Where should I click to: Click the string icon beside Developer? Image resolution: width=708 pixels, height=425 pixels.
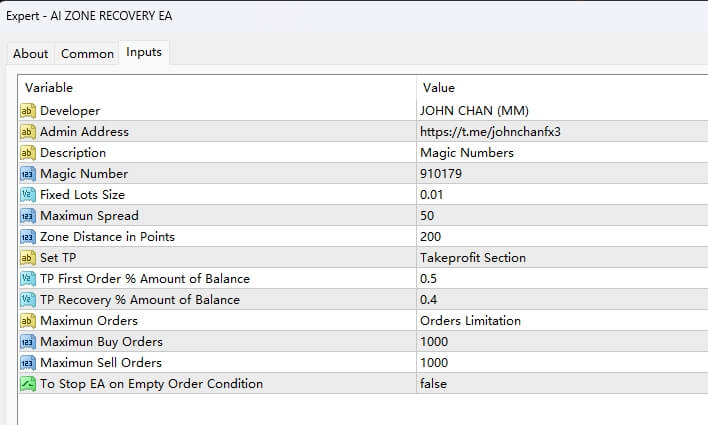click(28, 110)
